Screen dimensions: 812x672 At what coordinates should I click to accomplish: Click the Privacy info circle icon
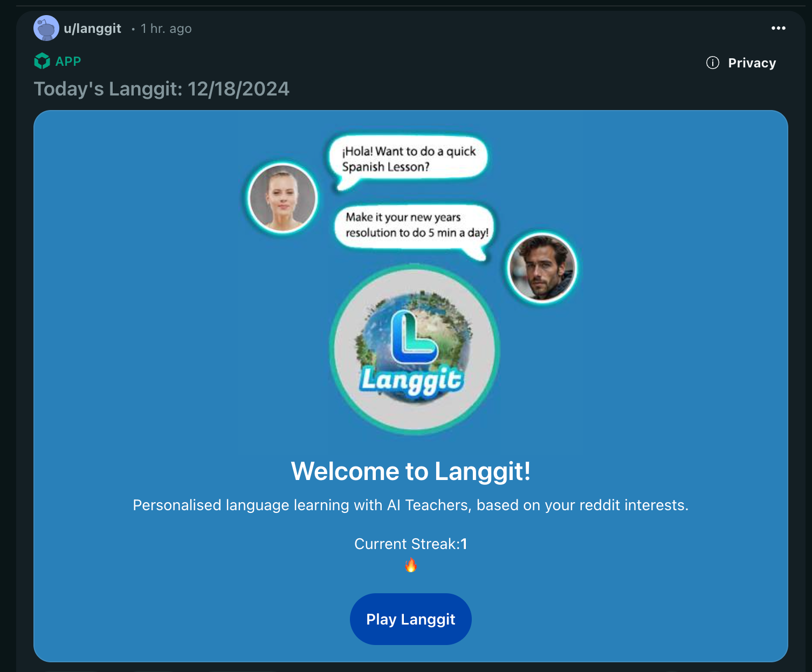(x=712, y=63)
